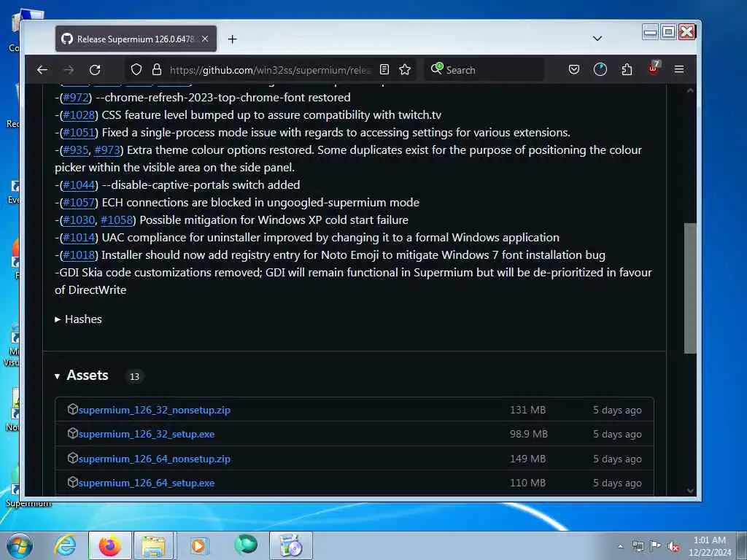Open the uBlock Origin extension icon
747x560 pixels.
point(654,69)
